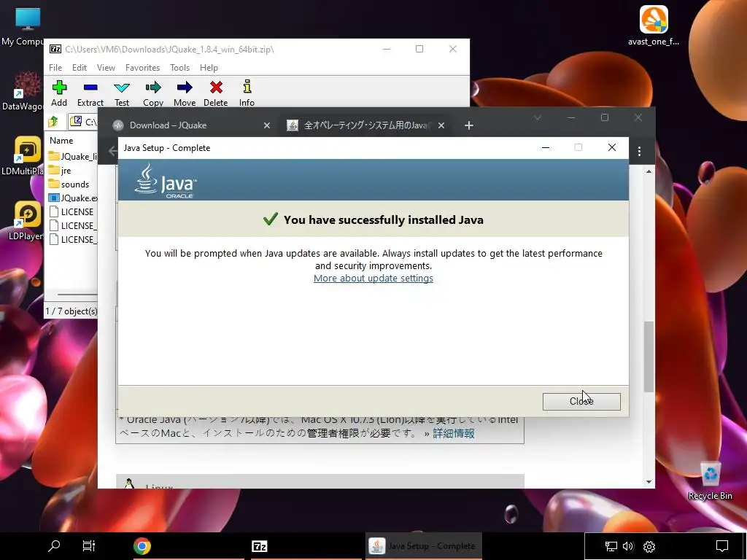Open avast_one_f... desktop icon

tap(653, 26)
